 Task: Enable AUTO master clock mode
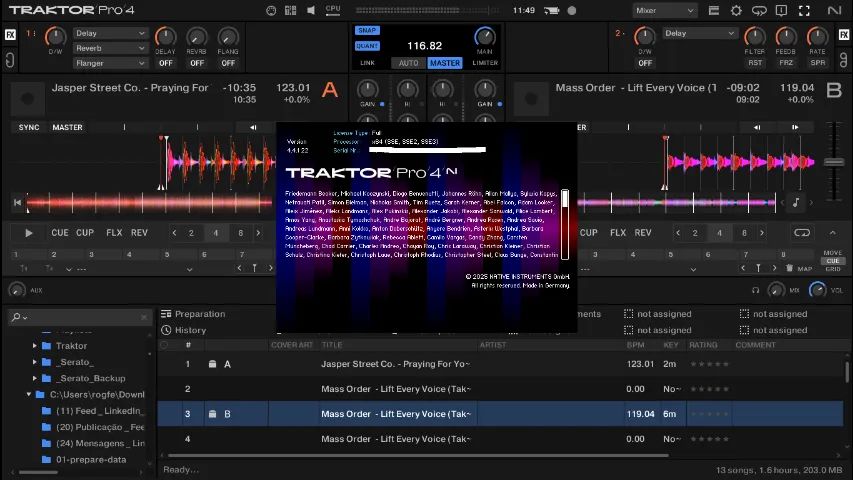click(x=409, y=63)
